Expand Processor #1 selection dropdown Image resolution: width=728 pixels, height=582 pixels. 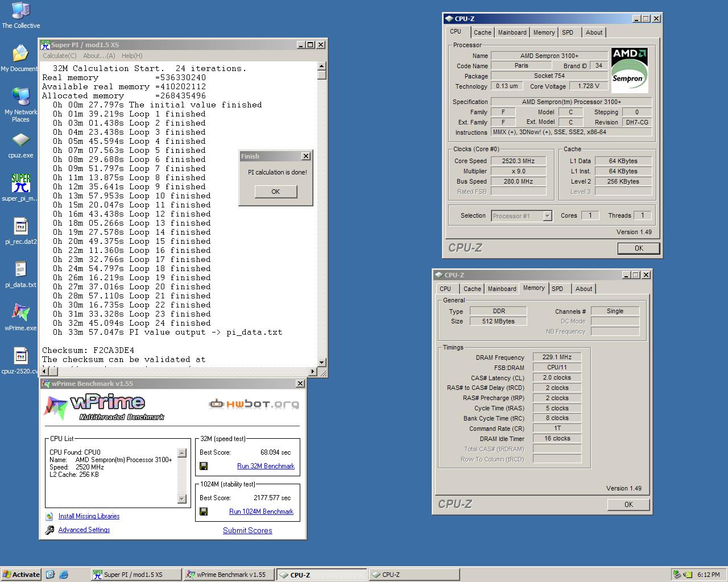pos(547,216)
